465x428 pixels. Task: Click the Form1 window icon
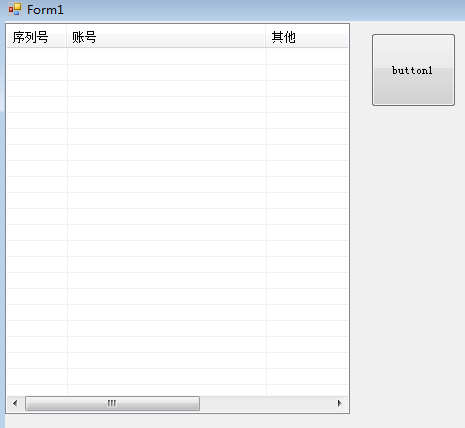(15, 9)
